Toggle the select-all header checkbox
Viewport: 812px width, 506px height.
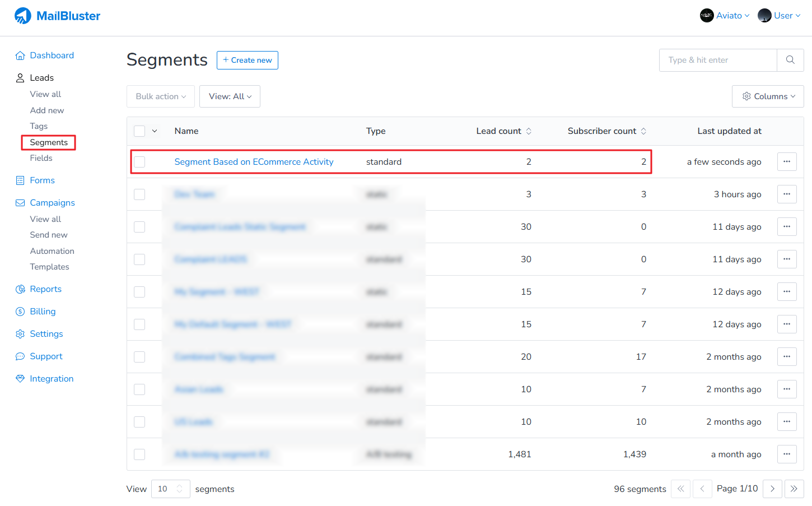pos(139,131)
